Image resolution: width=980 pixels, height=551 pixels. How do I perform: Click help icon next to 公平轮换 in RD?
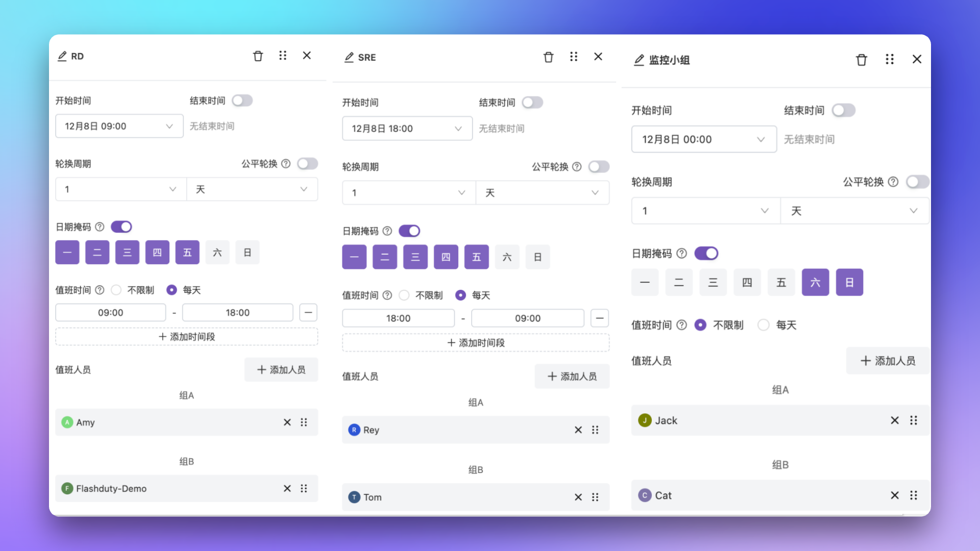pos(286,164)
